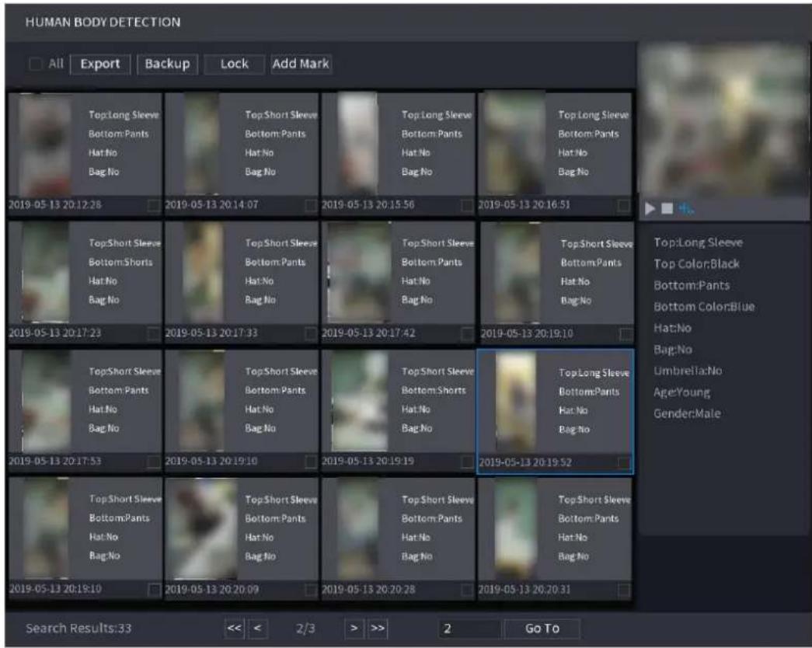Go to the next results page

click(x=354, y=629)
